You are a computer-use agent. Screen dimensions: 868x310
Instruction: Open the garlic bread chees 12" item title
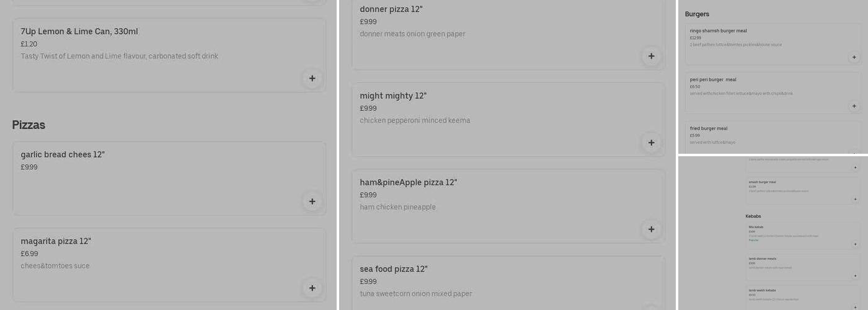63,154
